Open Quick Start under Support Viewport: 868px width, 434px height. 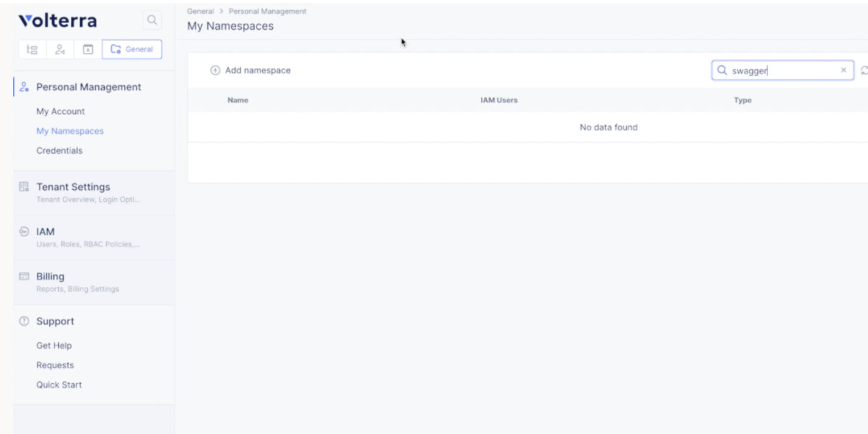click(x=59, y=385)
